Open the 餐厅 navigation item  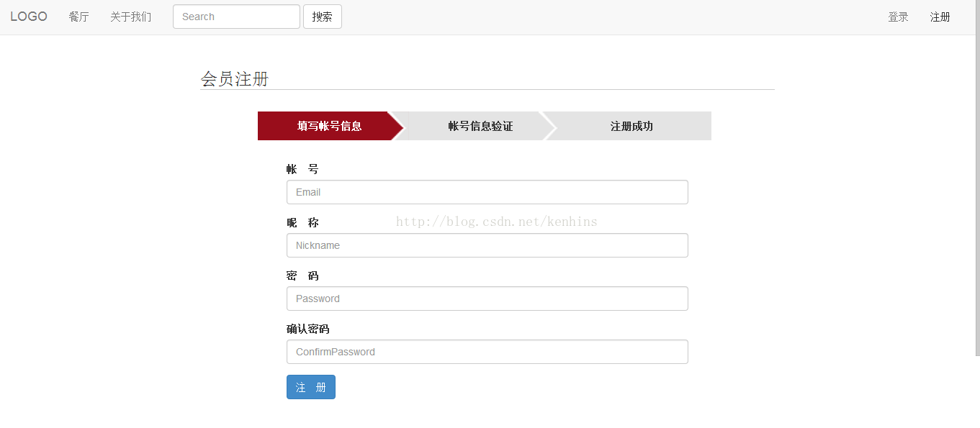(x=79, y=17)
